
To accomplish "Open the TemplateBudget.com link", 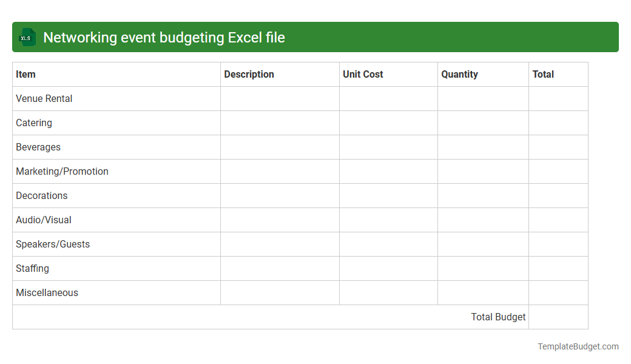I will [x=578, y=346].
